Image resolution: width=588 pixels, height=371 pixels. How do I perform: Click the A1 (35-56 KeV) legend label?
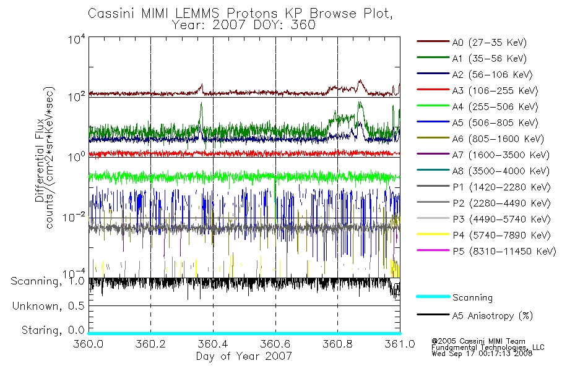tap(490, 59)
